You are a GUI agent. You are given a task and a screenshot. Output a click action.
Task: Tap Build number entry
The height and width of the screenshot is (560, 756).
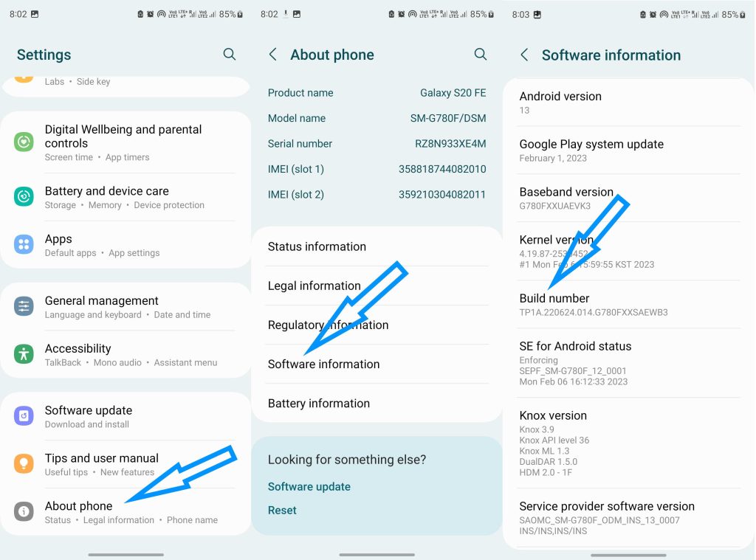coord(629,305)
